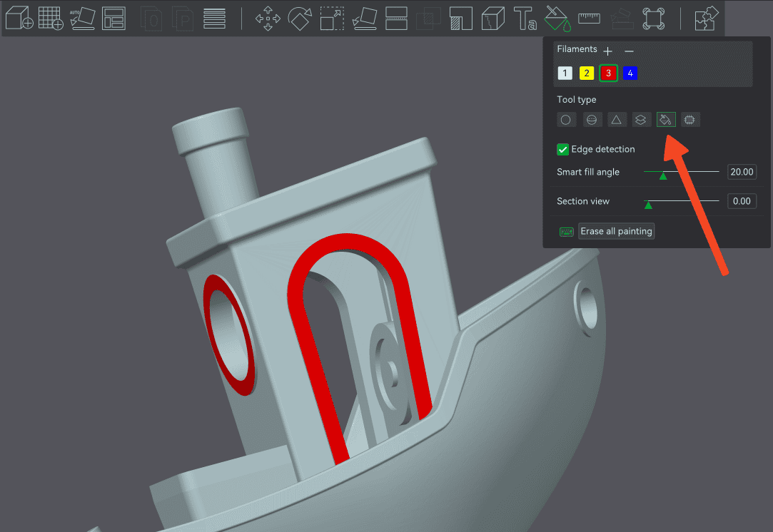Screen dimensions: 773x532
Task: Uncheck the Edge detection checkbox
Action: [563, 149]
